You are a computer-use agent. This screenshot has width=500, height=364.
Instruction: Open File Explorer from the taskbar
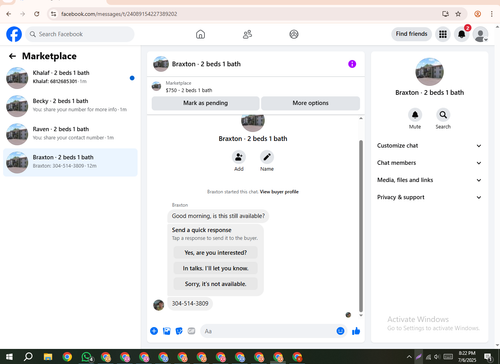(x=48, y=357)
